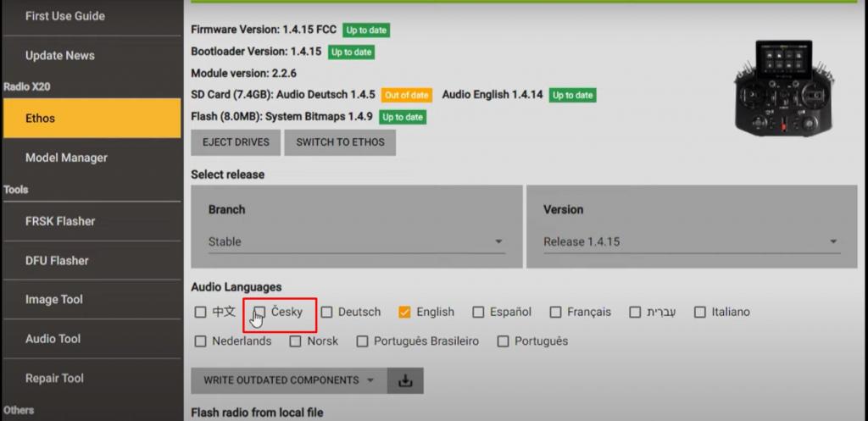868x421 pixels.
Task: Open the Audio Tool sidebar entry
Action: click(x=53, y=339)
